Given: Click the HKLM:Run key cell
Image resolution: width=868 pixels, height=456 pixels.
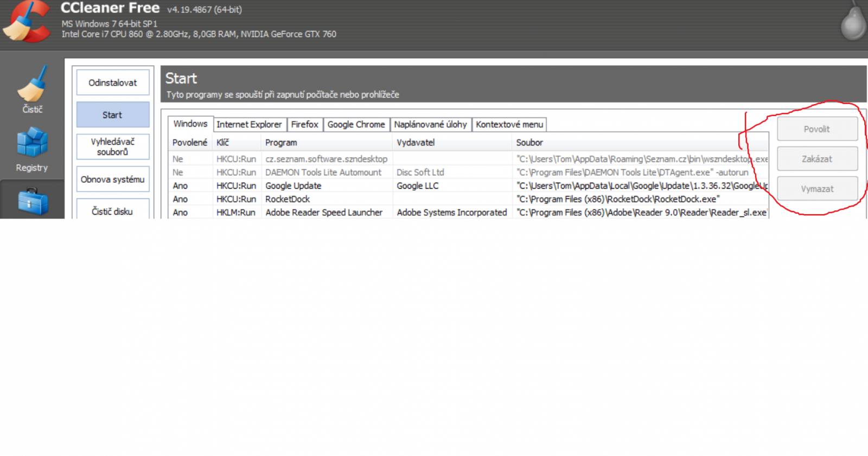Looking at the screenshot, I should [236, 213].
